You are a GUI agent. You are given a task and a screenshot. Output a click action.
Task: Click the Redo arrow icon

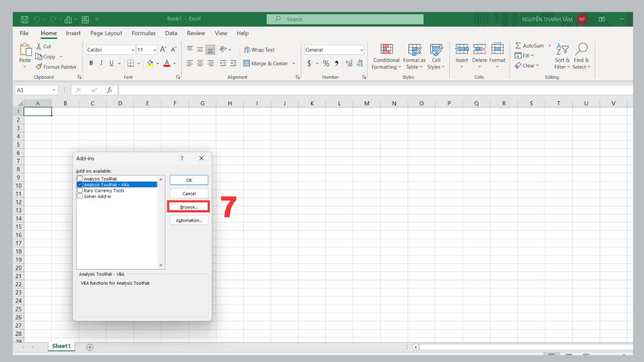pos(53,19)
